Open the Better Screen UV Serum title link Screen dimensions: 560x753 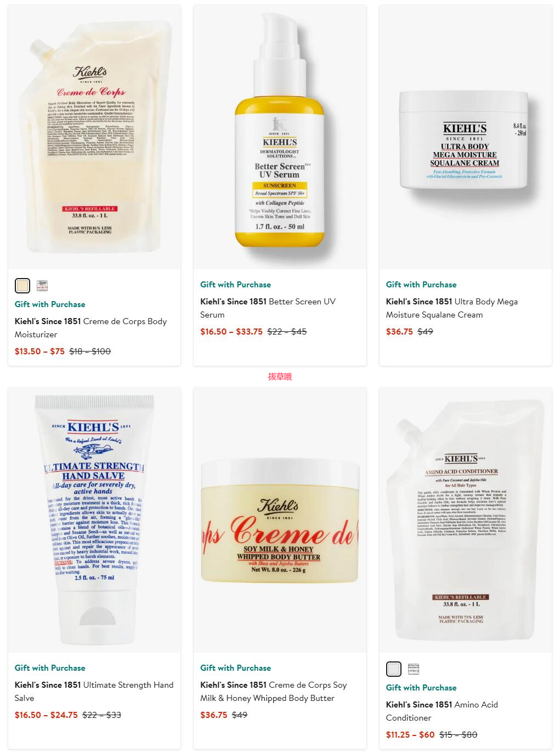tap(268, 308)
